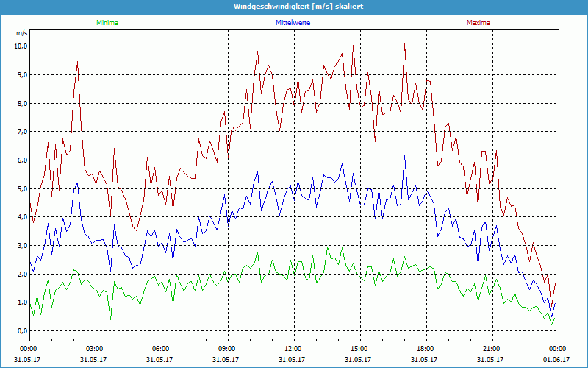Click the 09:00 time axis label
The height and width of the screenshot is (368, 588).
coord(226,348)
